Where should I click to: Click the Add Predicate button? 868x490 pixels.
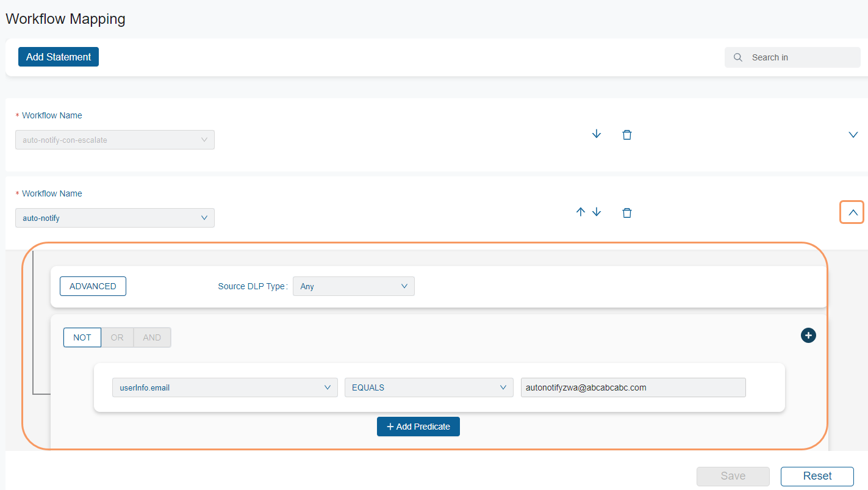[418, 427]
